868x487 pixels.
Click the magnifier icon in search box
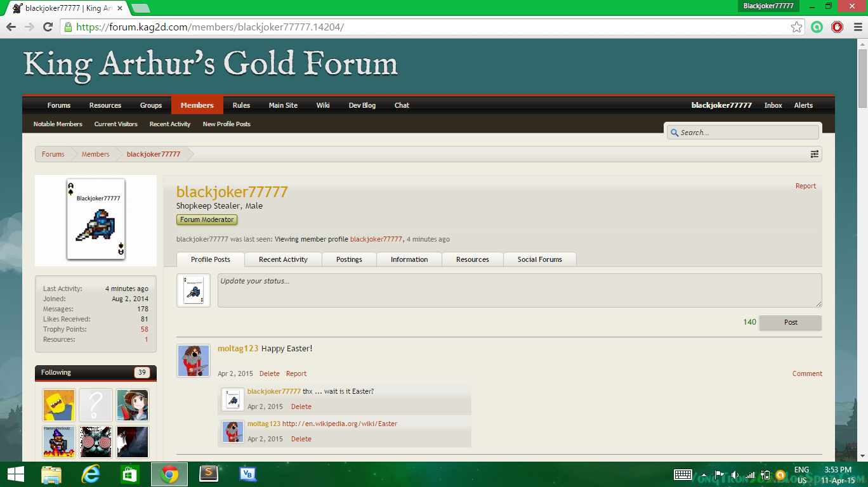click(x=674, y=133)
